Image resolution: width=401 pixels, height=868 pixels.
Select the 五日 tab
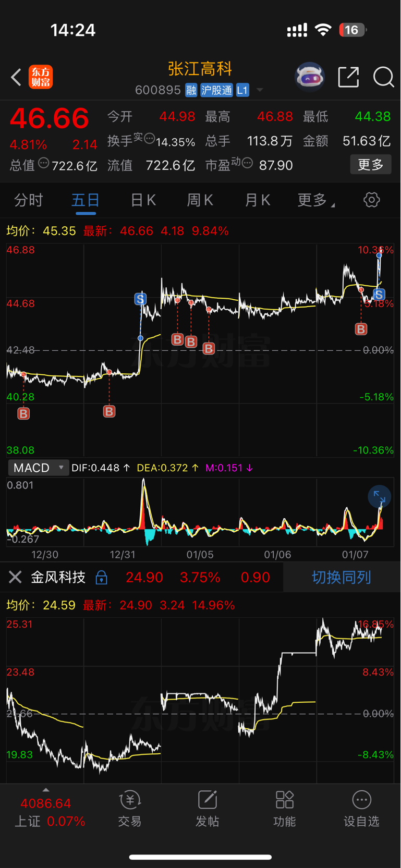tap(86, 200)
